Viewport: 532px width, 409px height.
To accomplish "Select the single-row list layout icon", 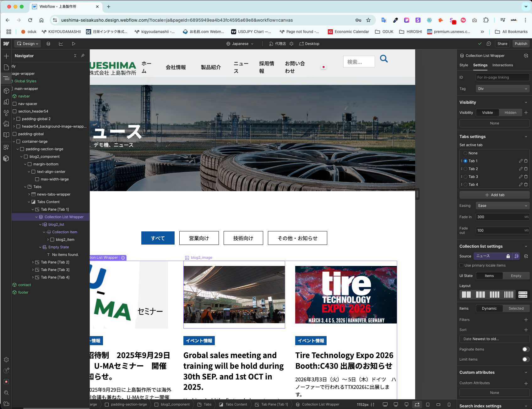I will 523,295.
